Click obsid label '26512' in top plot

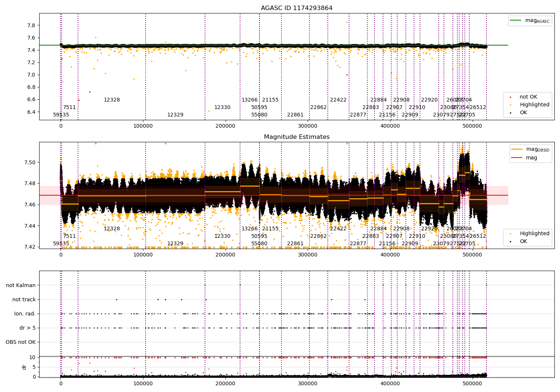pos(478,108)
